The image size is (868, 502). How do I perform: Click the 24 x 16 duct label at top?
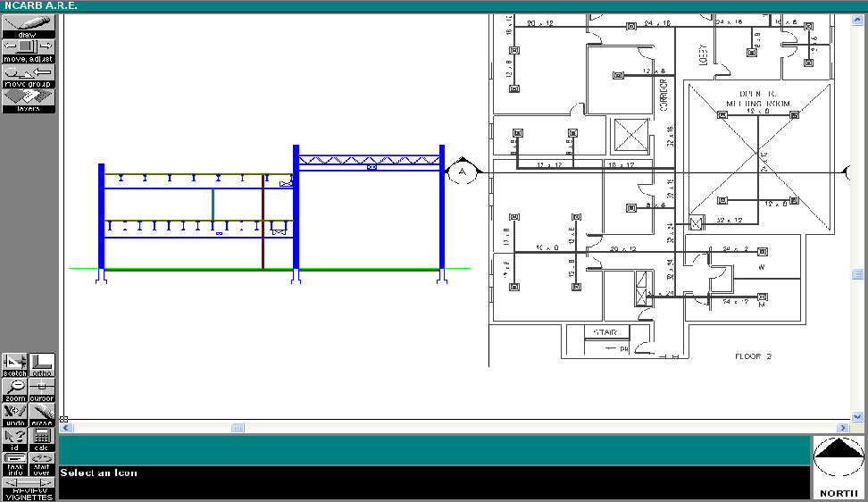729,21
